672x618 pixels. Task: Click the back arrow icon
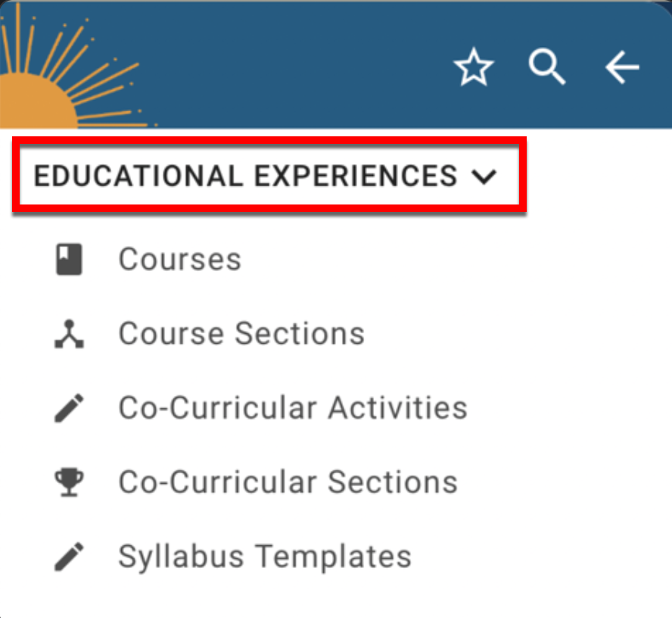click(x=622, y=69)
